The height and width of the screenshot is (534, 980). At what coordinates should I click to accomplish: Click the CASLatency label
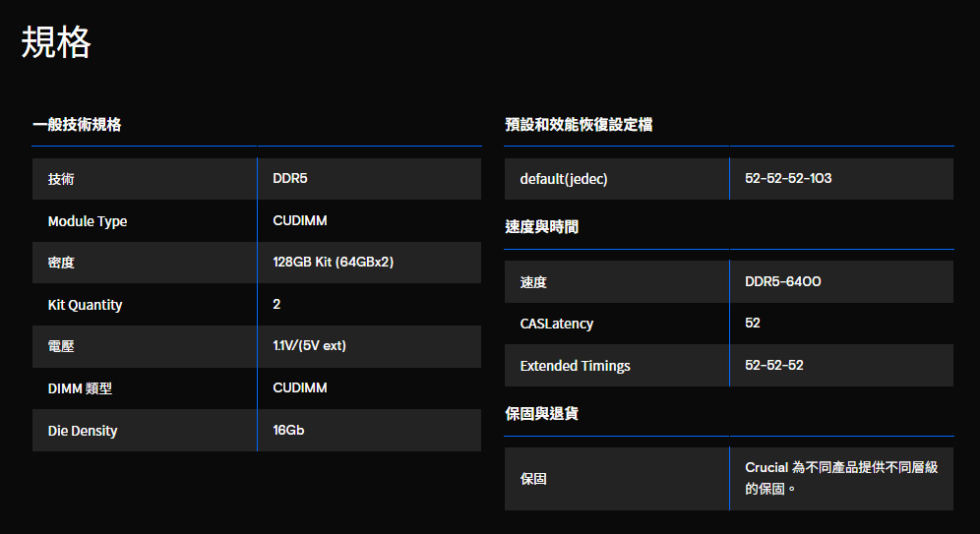point(557,324)
